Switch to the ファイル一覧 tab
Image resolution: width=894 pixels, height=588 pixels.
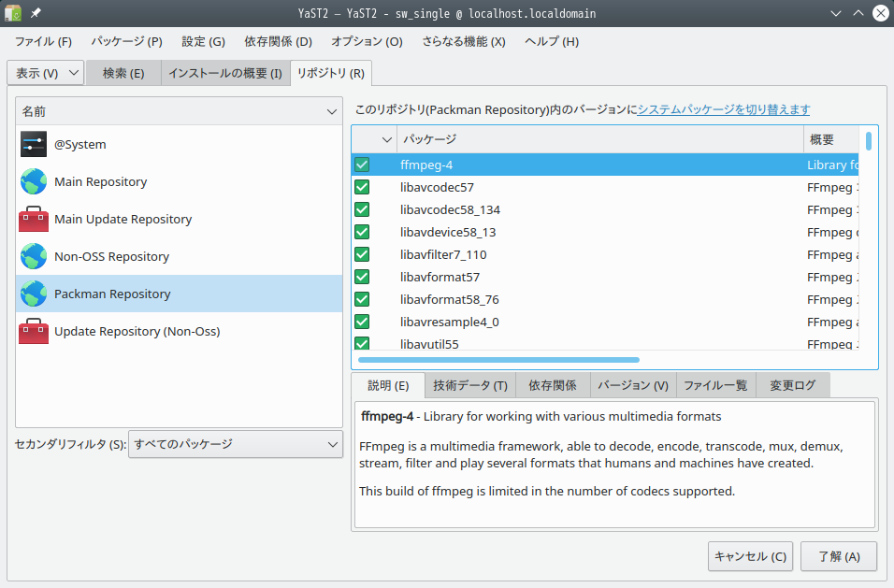click(x=715, y=386)
